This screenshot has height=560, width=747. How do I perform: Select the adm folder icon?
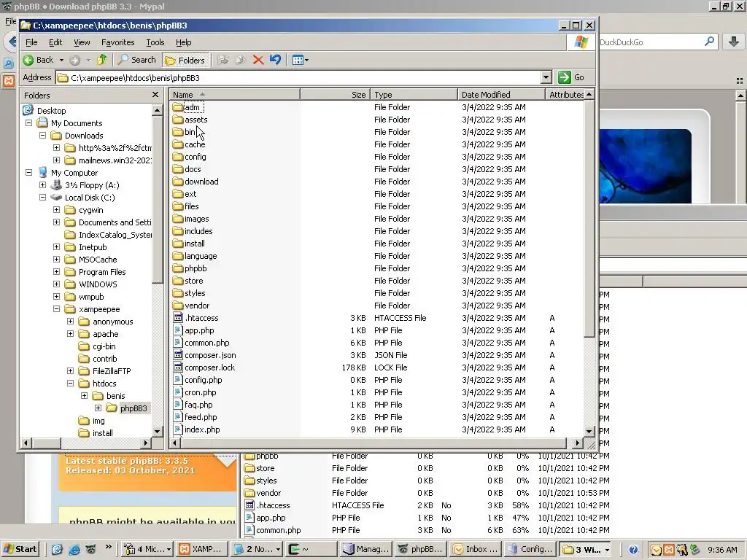(178, 107)
